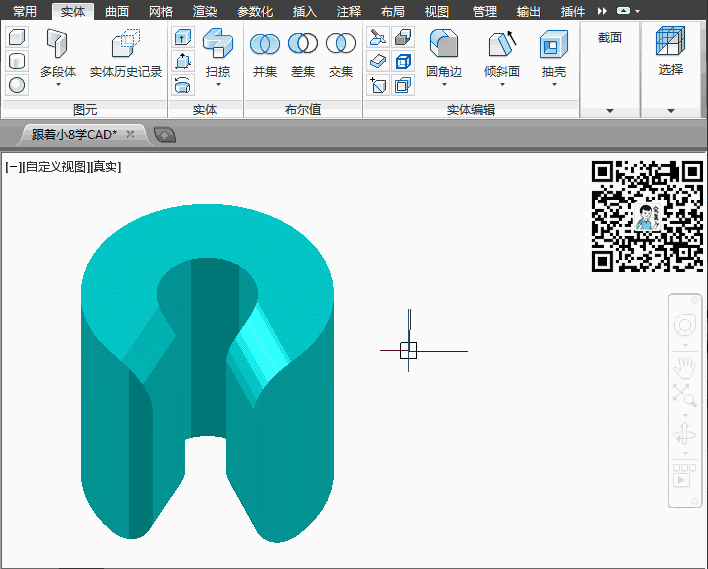Select the Shell (抽壳) tool icon
This screenshot has width=708, height=569.
pos(554,44)
